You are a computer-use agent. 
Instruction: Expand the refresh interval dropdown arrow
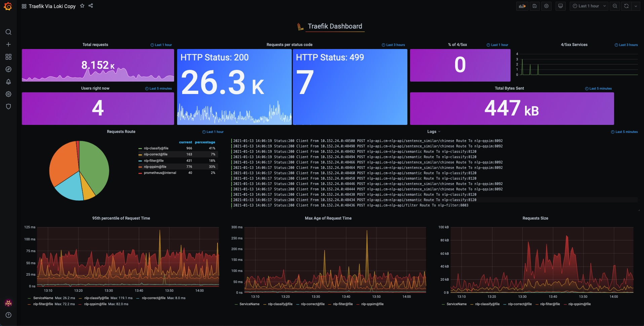(x=636, y=6)
